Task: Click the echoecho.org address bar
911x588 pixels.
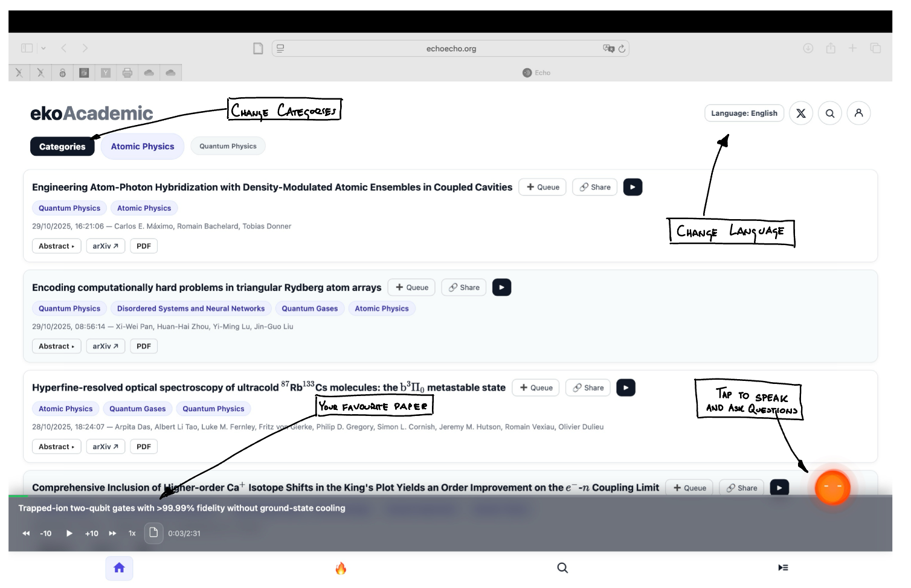Action: pyautogui.click(x=451, y=49)
